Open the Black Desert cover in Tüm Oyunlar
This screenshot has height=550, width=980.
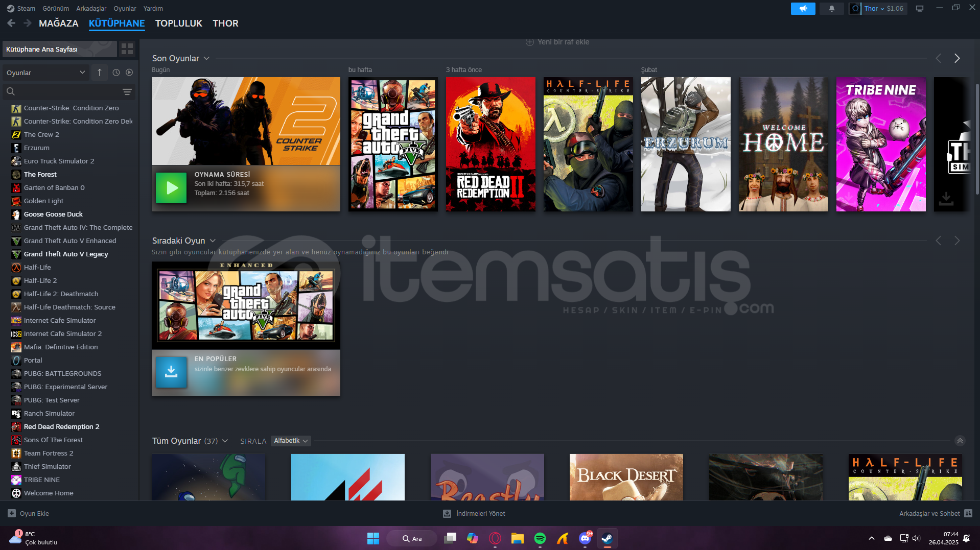coord(626,477)
